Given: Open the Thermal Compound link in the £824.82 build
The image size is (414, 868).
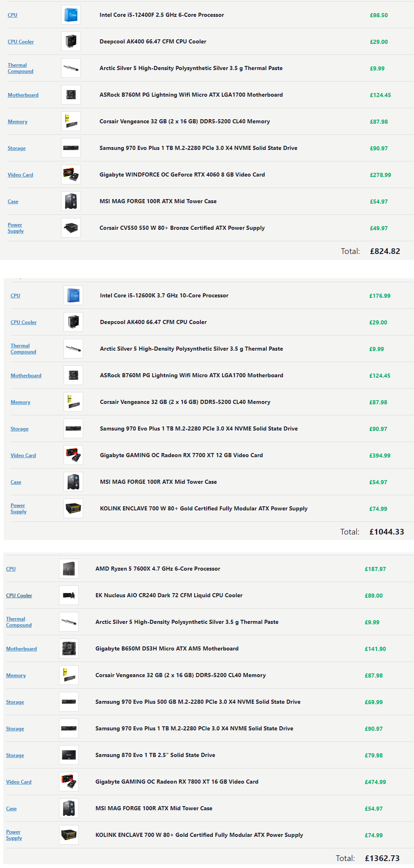Looking at the screenshot, I should tap(20, 68).
